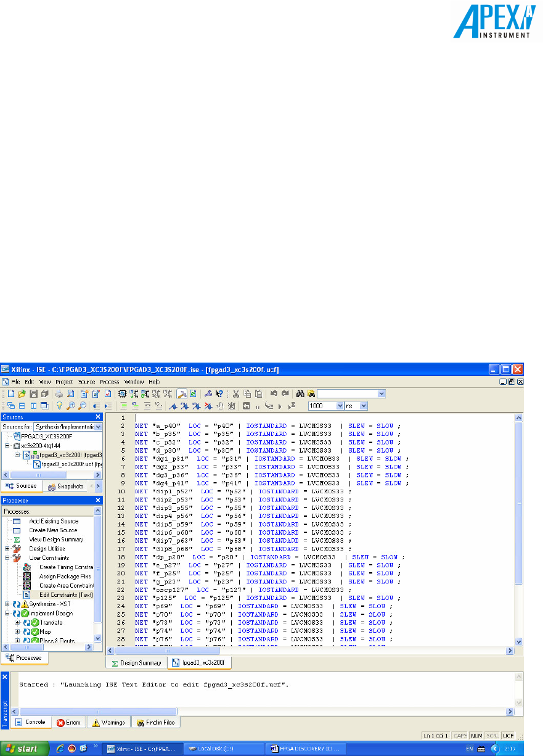Screen dimensions: 543x756
Task: Click the Save file disk icon
Action: click(x=33, y=393)
